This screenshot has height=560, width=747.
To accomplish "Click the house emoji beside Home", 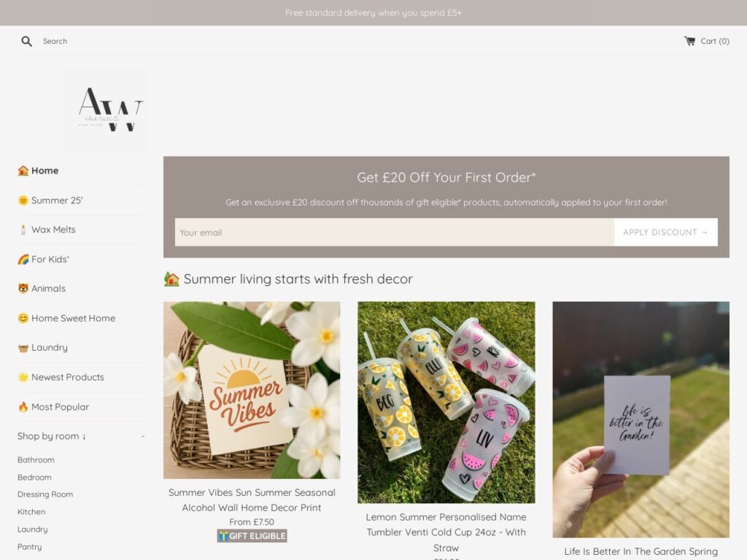I will click(23, 171).
